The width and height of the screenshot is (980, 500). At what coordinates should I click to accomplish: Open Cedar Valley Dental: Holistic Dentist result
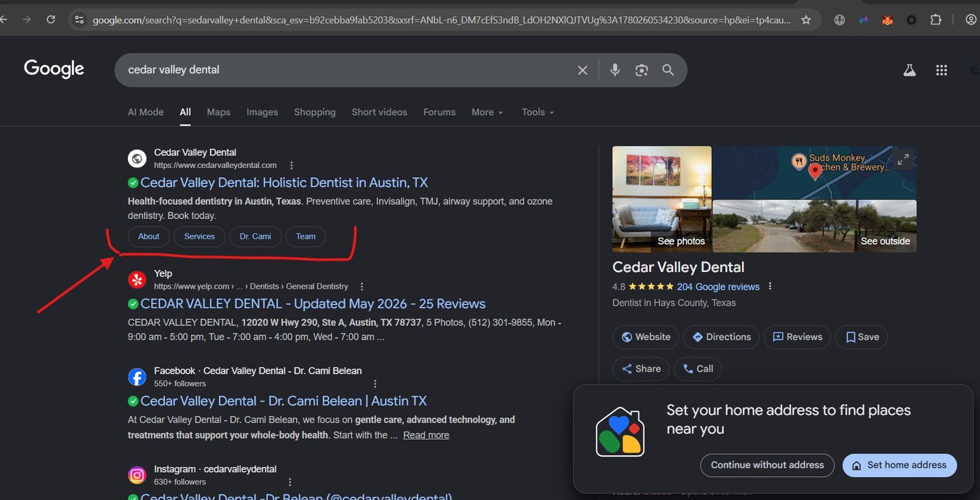tap(284, 183)
